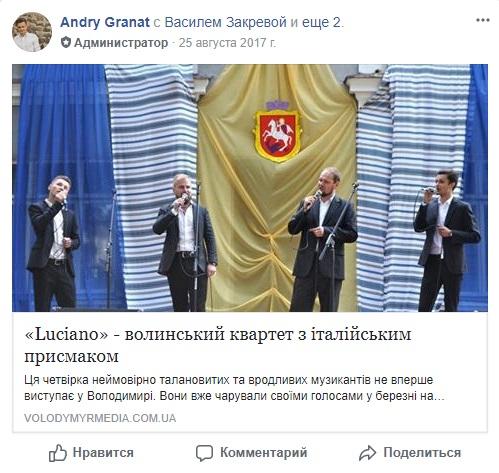Open the tagged Василем Закревой profile

point(226,23)
